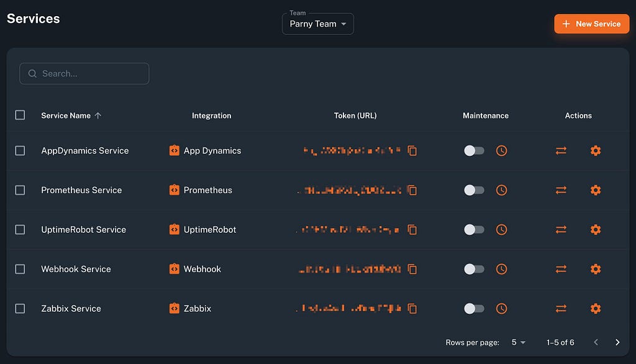
Task: Focus the Search services input field
Action: tap(84, 73)
